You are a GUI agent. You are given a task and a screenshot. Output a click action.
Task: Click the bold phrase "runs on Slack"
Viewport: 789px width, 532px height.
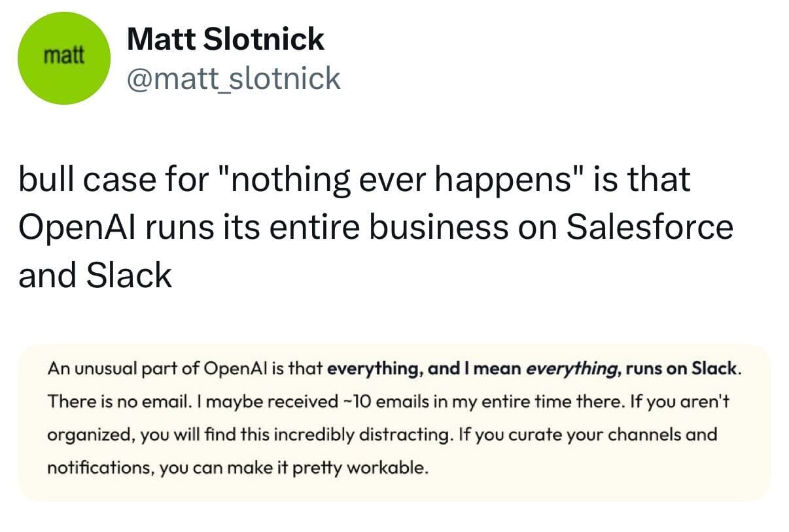(x=681, y=368)
